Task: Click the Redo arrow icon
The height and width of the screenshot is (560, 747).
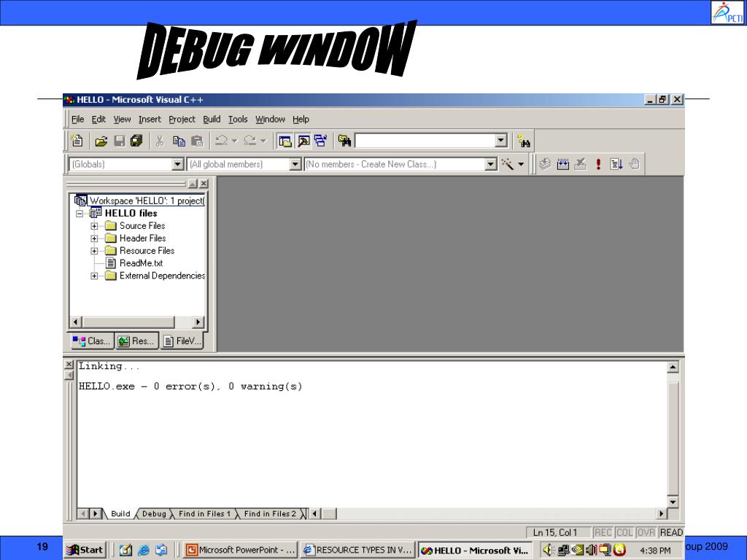Action: (x=249, y=141)
